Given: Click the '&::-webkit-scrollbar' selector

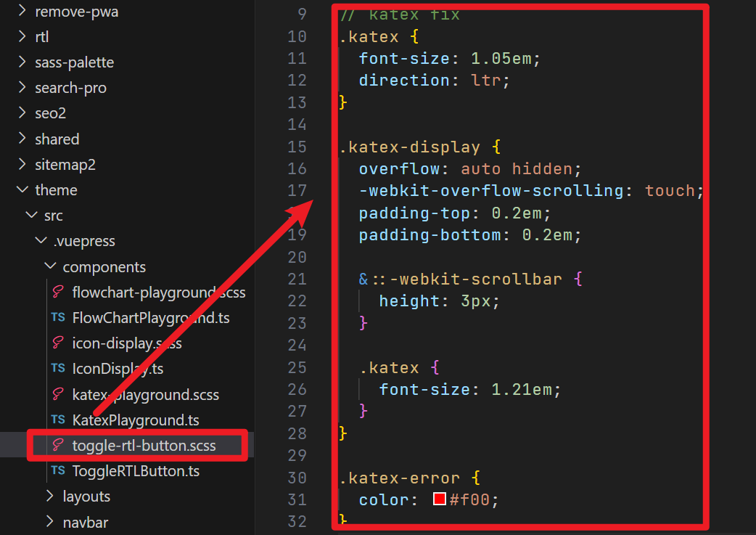Looking at the screenshot, I should 461,279.
